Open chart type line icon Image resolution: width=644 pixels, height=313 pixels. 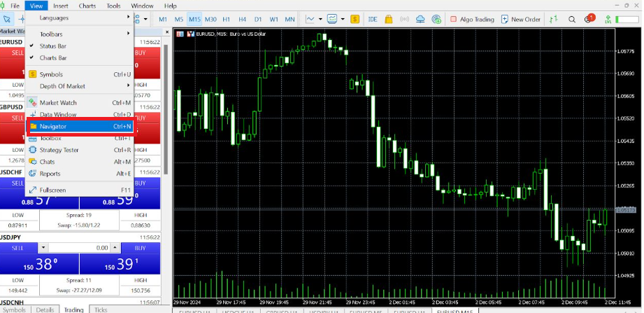tap(311, 19)
